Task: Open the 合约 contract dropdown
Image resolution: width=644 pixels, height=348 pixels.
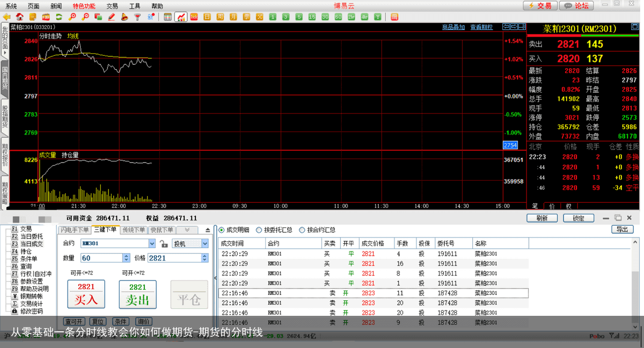Action: tap(152, 243)
